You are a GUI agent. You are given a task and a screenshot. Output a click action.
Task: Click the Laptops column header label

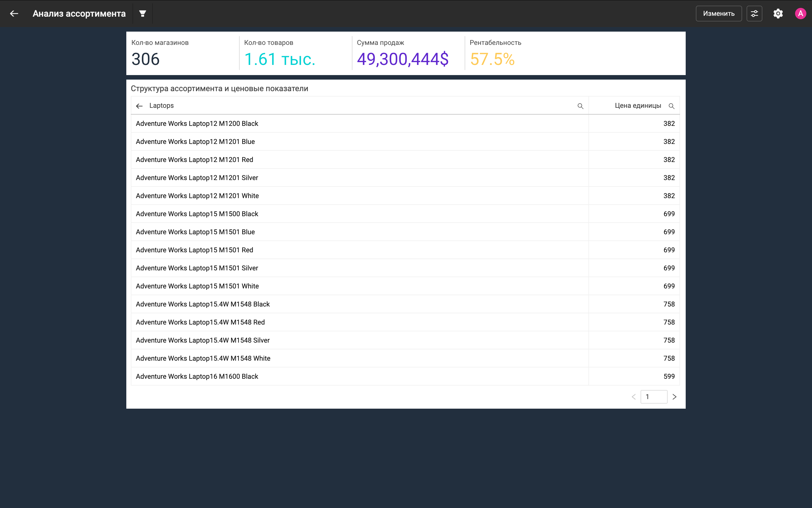click(161, 106)
